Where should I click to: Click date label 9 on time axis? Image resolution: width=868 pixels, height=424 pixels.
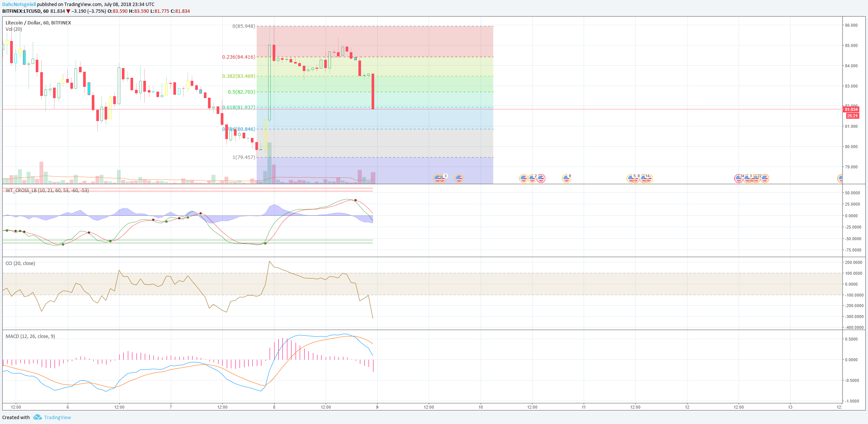[377, 407]
